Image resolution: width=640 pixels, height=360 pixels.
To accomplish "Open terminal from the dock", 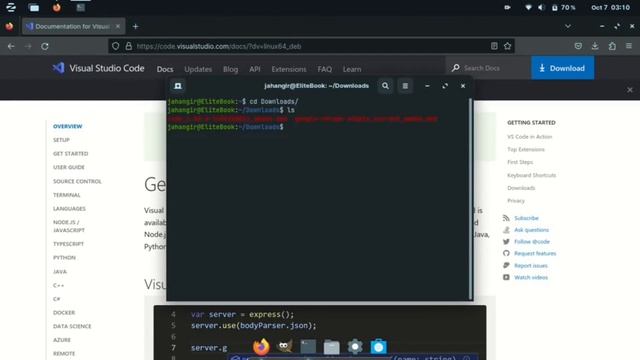I will pyautogui.click(x=308, y=347).
